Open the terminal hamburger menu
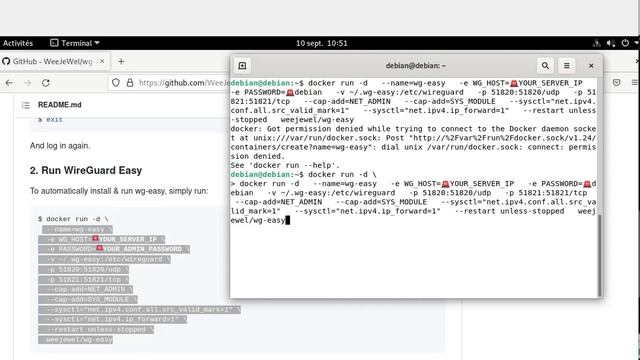 (567, 66)
